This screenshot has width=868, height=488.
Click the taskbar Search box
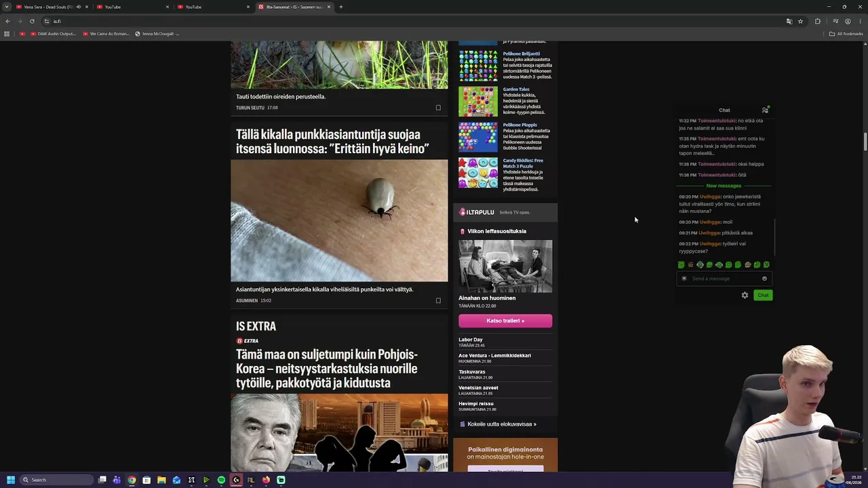pyautogui.click(x=57, y=480)
